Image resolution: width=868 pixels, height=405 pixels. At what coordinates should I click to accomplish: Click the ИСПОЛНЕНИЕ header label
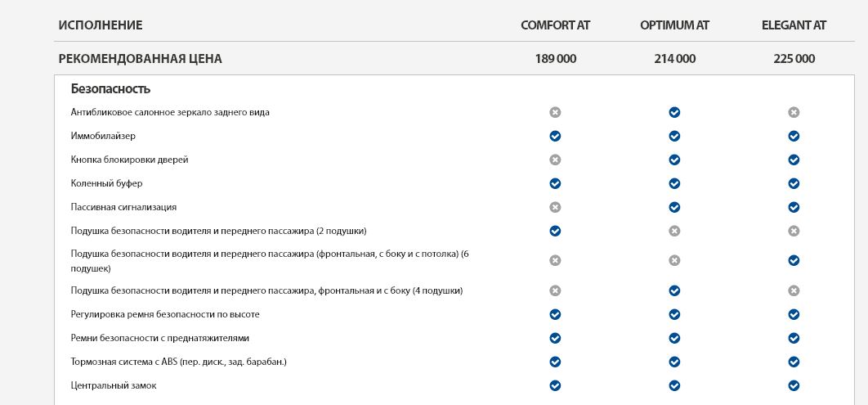click(x=101, y=25)
